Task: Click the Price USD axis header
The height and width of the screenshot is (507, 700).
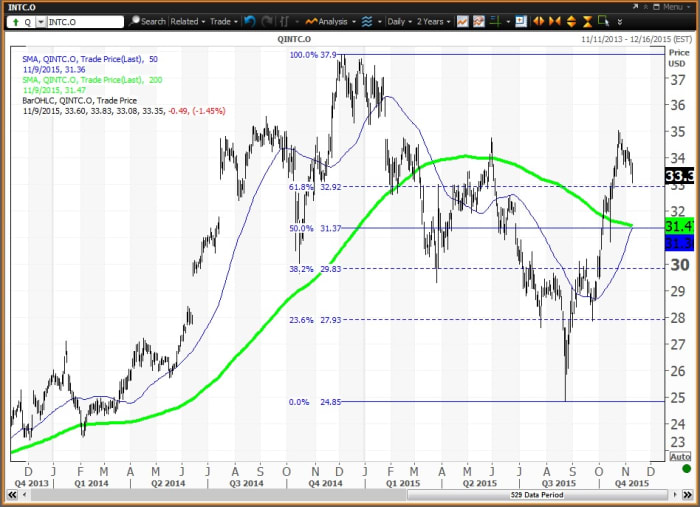Action: [x=678, y=58]
